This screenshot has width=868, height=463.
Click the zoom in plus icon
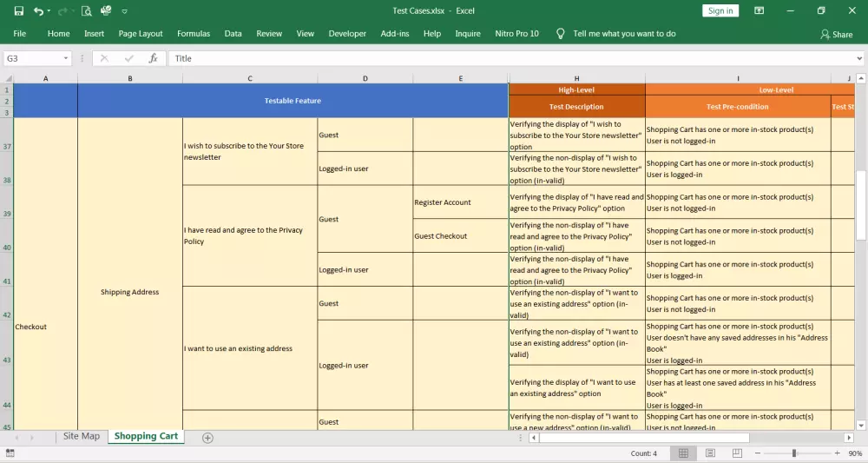coord(837,453)
